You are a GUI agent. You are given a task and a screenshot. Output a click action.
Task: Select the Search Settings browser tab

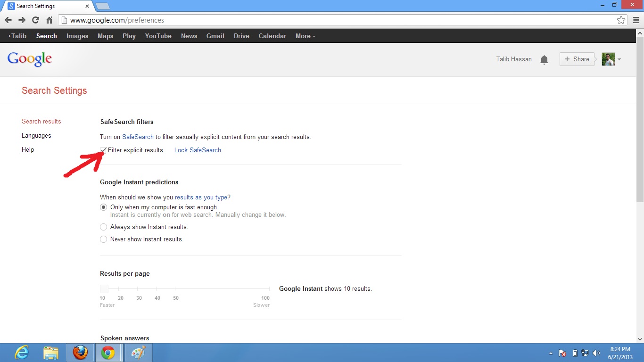(x=47, y=7)
